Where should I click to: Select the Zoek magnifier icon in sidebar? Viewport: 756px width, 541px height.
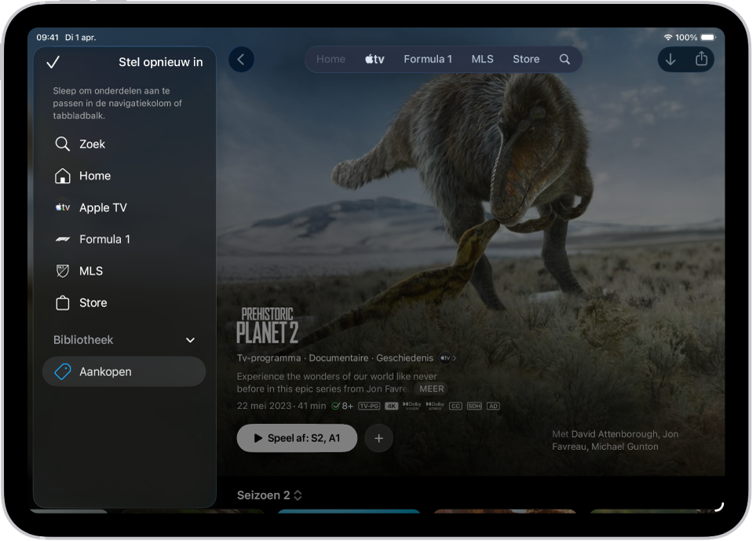click(62, 144)
